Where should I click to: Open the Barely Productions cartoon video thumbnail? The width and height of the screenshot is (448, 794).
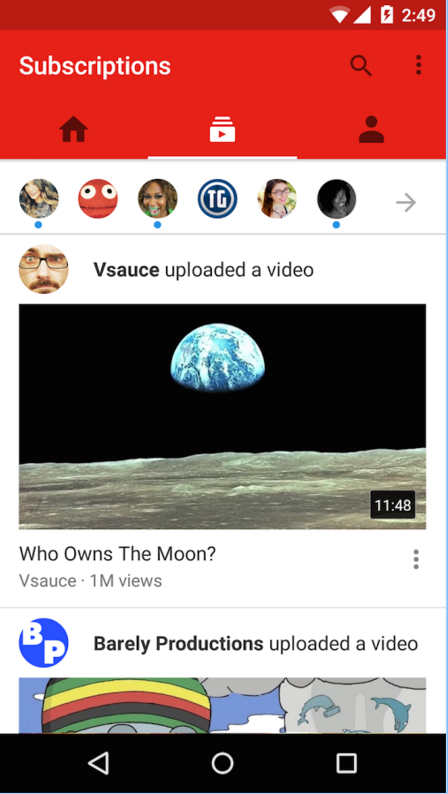click(x=222, y=705)
